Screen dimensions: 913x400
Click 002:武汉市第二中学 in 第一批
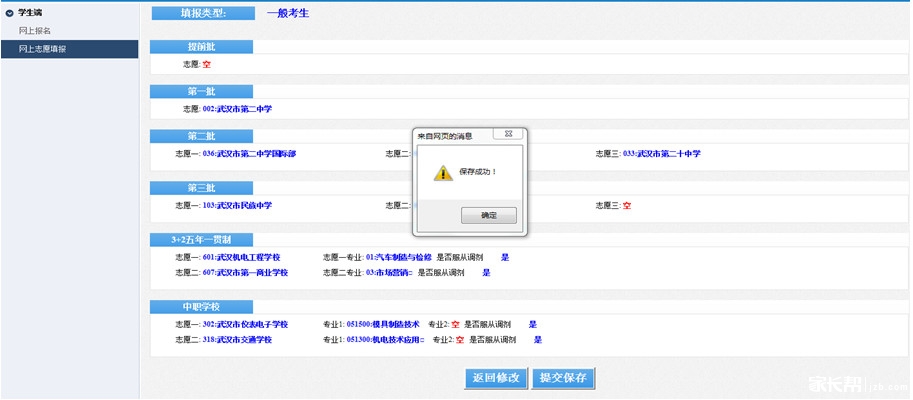[237, 109]
